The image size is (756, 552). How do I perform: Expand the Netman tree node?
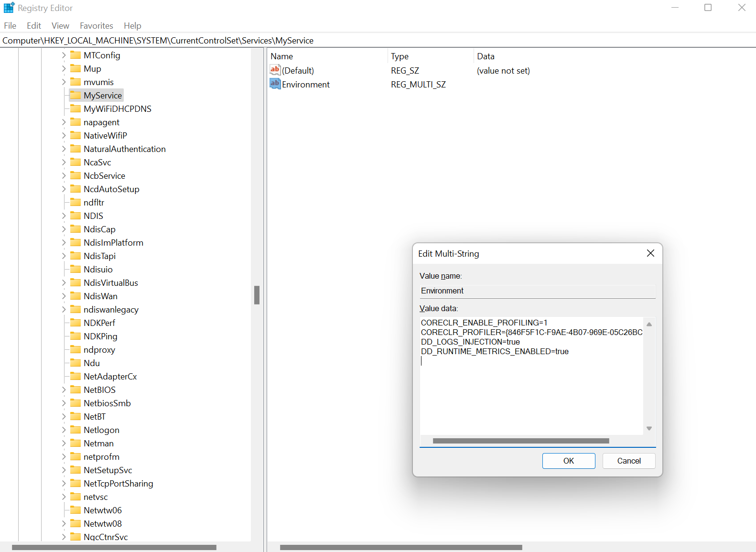click(64, 443)
